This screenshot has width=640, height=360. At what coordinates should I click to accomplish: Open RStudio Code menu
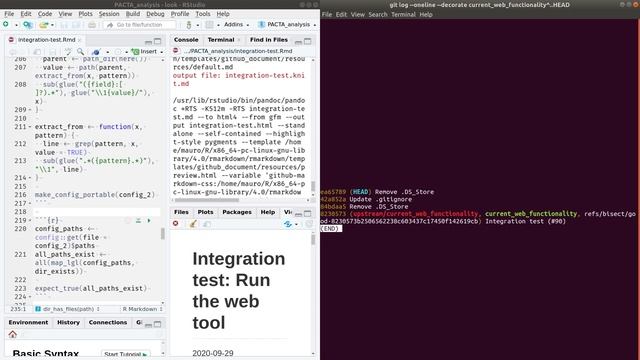coord(45,14)
